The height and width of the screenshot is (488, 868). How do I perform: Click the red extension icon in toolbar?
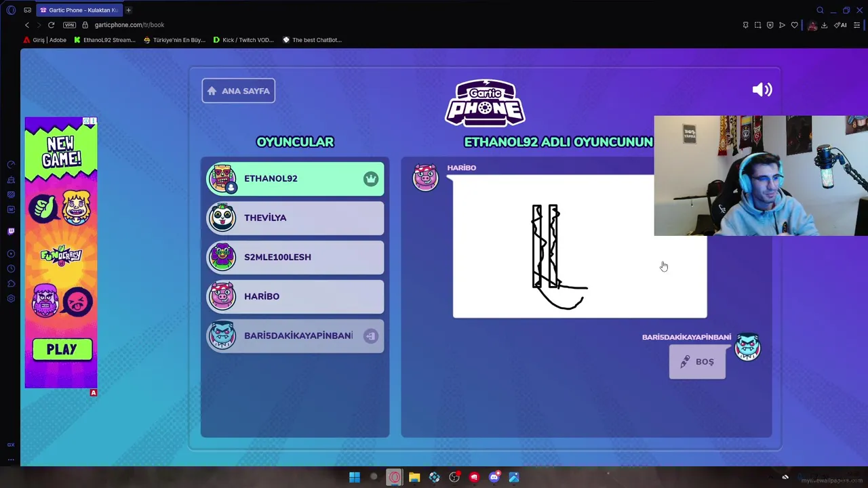[x=812, y=25]
